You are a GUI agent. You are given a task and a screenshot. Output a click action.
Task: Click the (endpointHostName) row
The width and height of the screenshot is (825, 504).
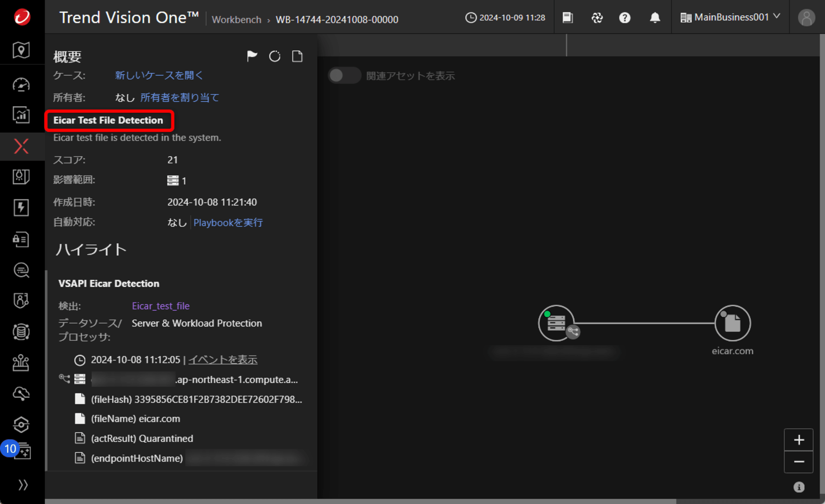190,458
